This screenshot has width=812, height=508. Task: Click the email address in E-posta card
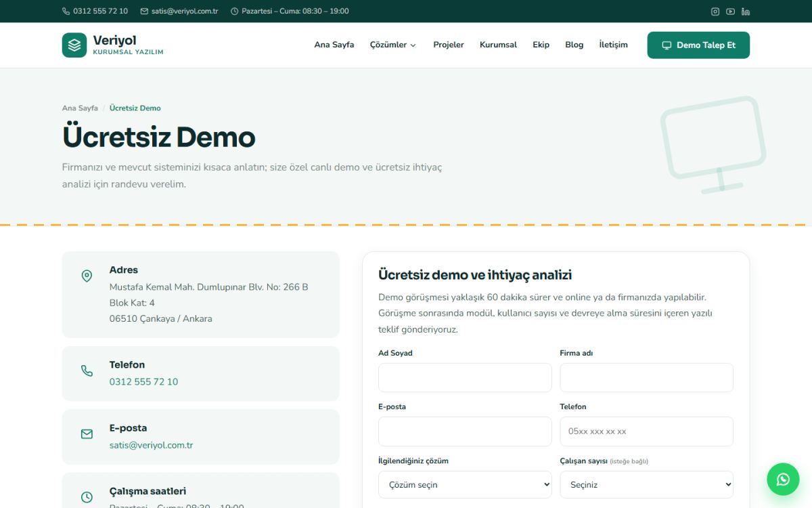click(x=152, y=446)
